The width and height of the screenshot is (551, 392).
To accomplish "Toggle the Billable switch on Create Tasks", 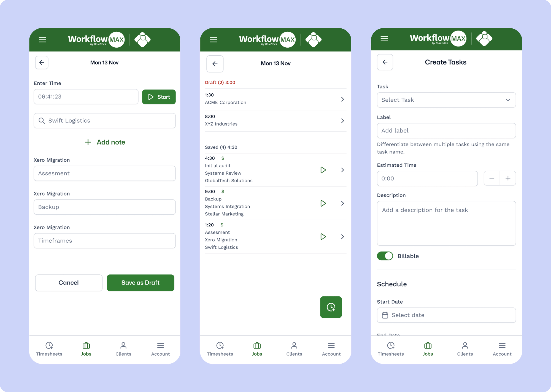I will pos(385,256).
